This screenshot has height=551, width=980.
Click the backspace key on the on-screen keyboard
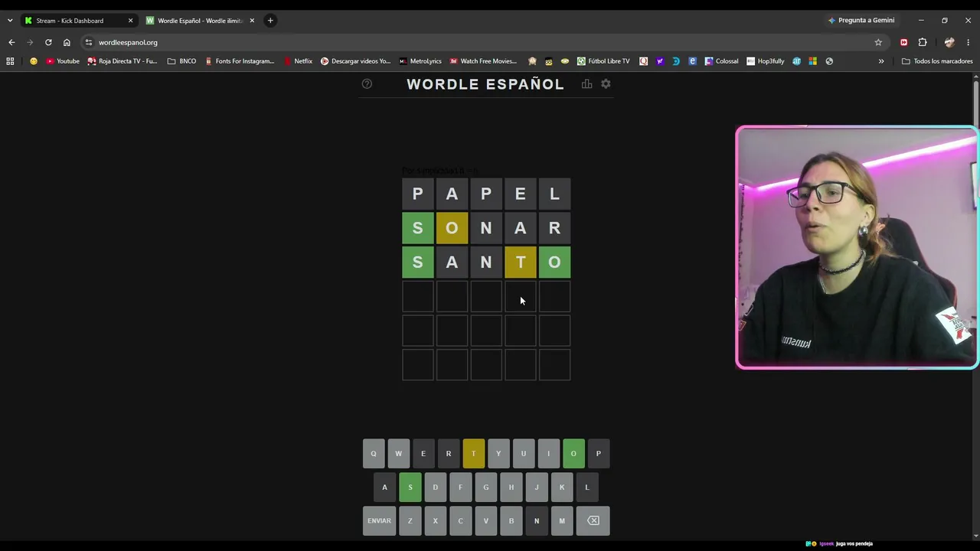(x=593, y=520)
